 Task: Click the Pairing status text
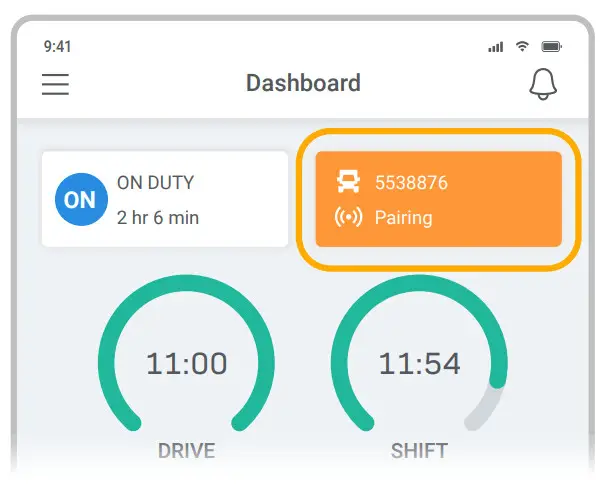pyautogui.click(x=404, y=218)
